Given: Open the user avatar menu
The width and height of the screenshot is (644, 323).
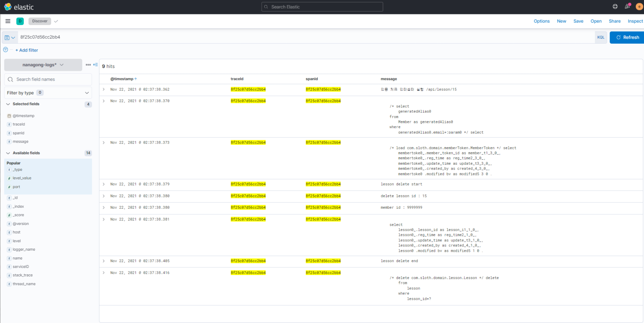Looking at the screenshot, I should 639,6.
